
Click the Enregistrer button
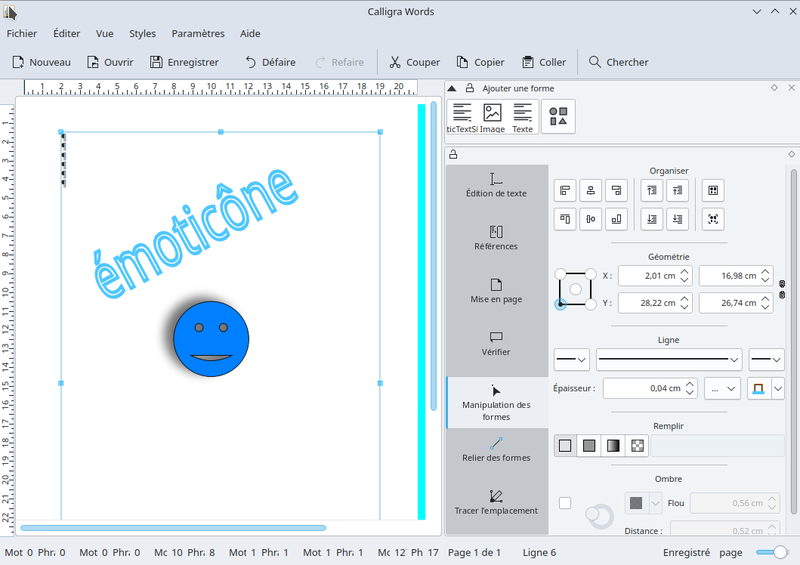click(x=184, y=62)
